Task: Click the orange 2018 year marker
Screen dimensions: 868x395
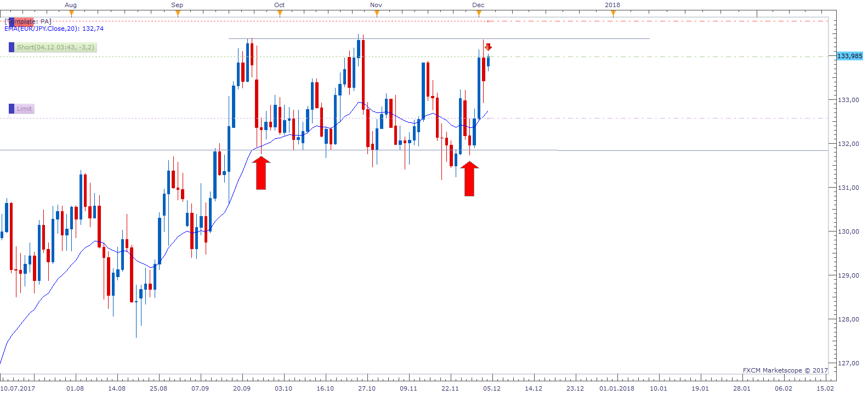Action: (x=613, y=14)
